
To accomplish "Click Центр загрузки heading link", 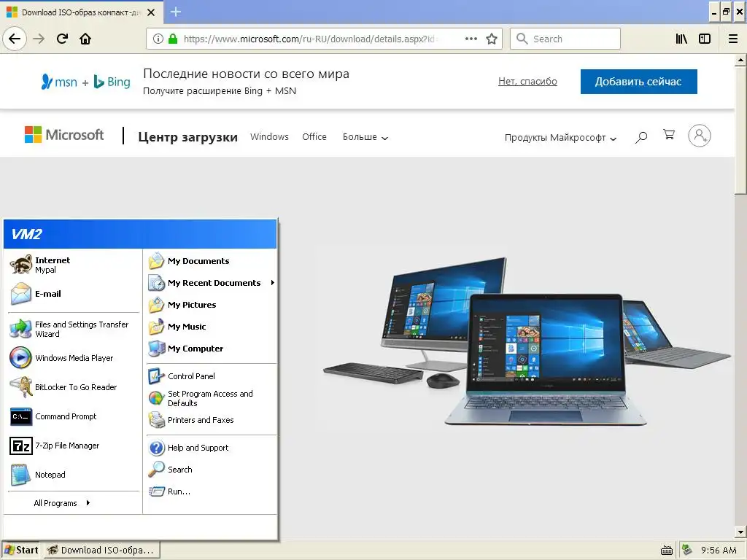I will (x=187, y=137).
